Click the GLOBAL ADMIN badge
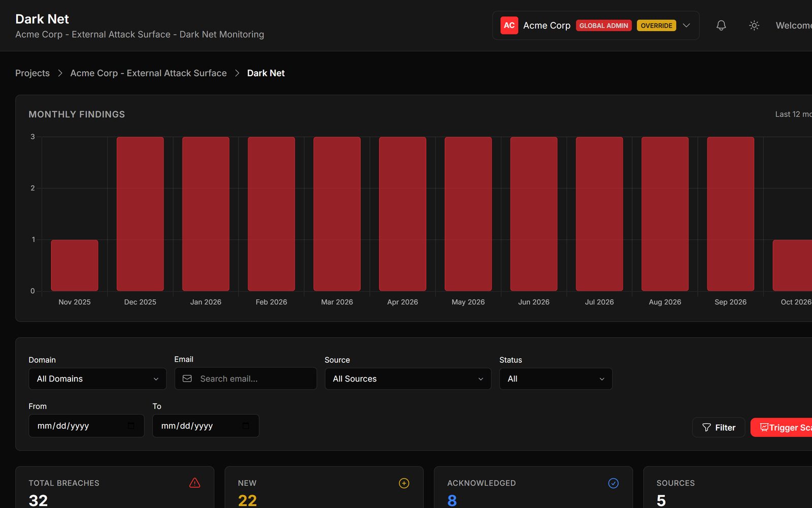The width and height of the screenshot is (812, 508). [x=603, y=25]
